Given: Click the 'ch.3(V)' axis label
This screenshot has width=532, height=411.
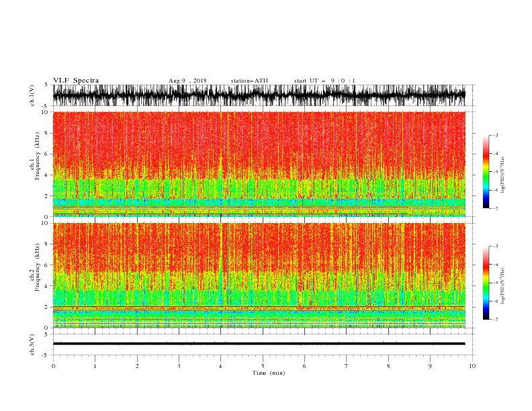Looking at the screenshot, I should point(32,345).
